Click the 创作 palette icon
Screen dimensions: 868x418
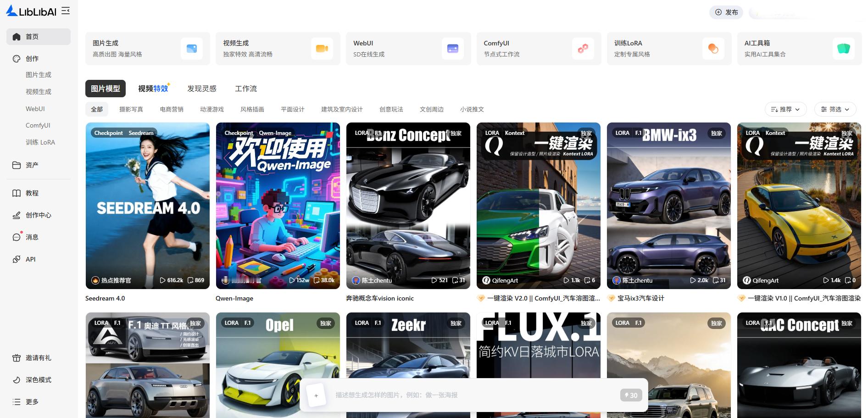17,59
